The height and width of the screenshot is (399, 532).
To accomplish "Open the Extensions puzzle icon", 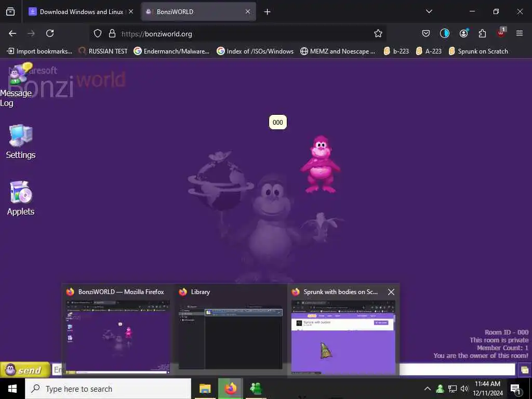I will 483,33.
